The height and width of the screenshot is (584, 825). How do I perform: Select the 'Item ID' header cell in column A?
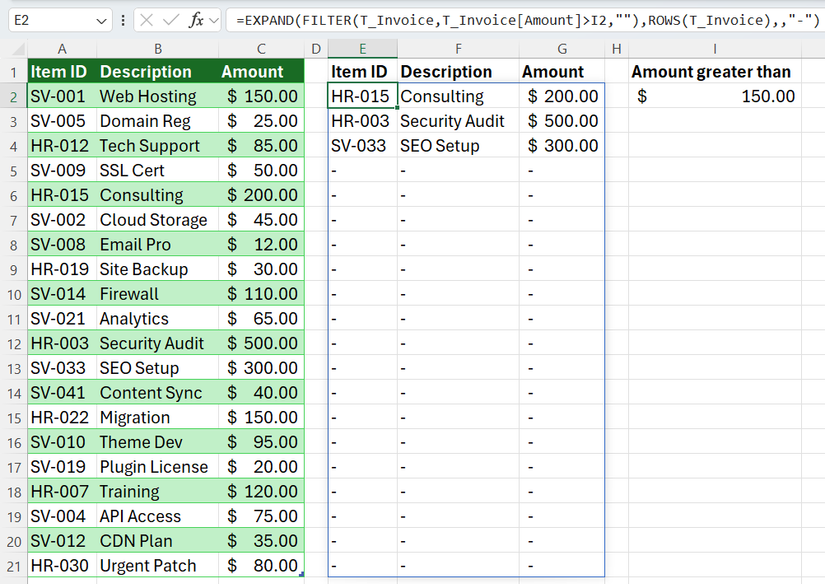(x=61, y=71)
